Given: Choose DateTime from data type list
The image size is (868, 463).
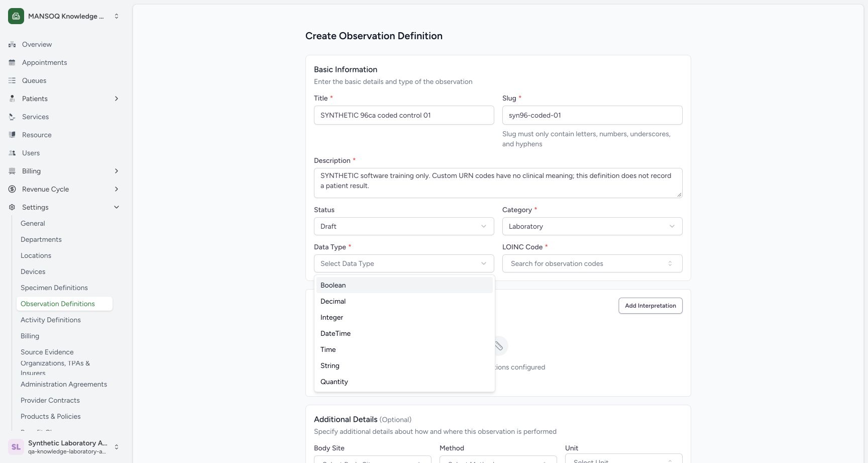Looking at the screenshot, I should 404,333.
